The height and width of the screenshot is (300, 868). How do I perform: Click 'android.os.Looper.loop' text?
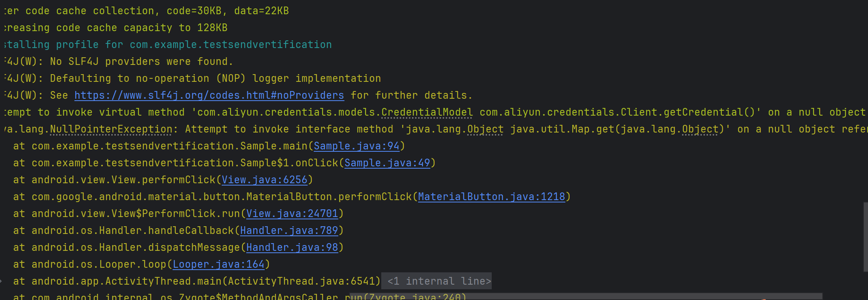[x=99, y=264]
